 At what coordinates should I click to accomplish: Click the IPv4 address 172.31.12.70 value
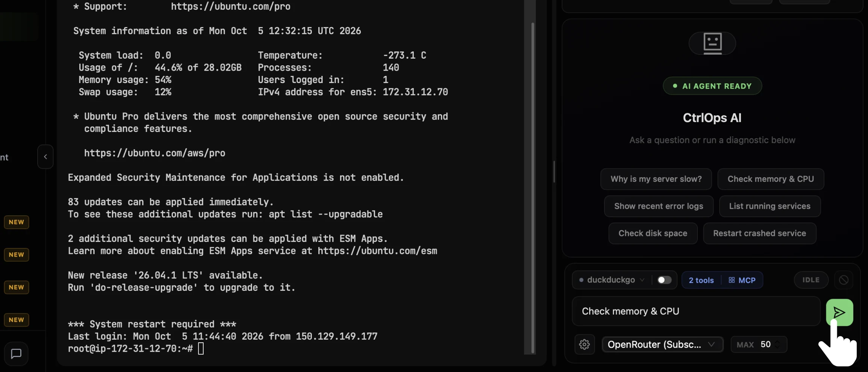pos(415,92)
